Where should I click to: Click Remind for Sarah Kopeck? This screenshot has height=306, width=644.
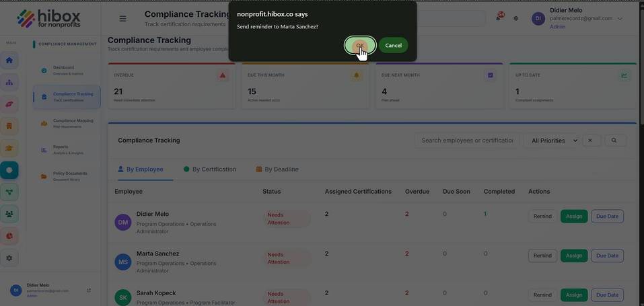pyautogui.click(x=542, y=295)
